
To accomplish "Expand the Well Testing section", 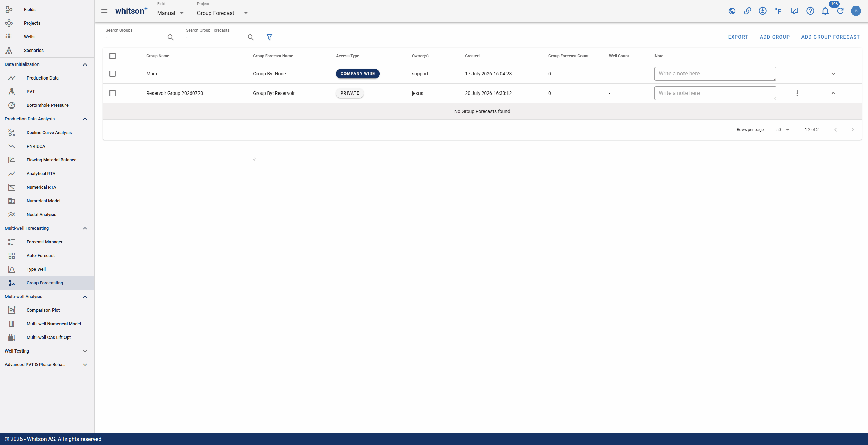I will point(85,351).
